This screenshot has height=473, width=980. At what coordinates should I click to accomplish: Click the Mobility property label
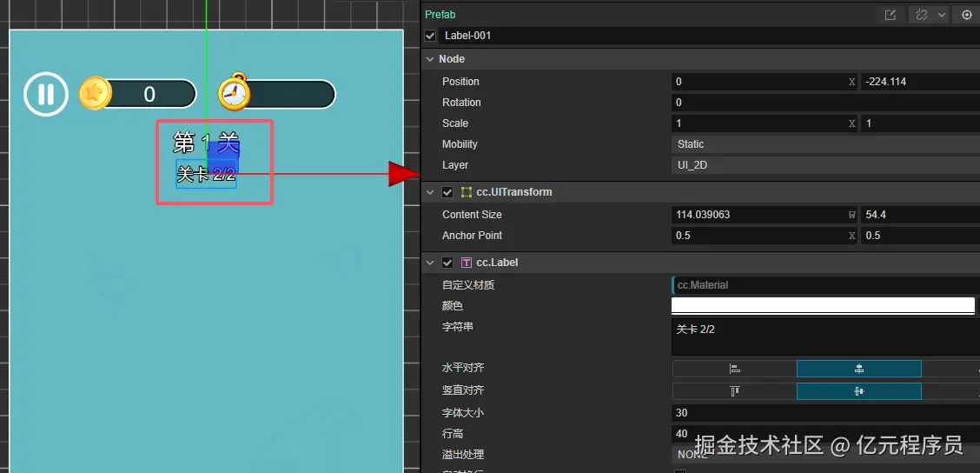pos(460,144)
